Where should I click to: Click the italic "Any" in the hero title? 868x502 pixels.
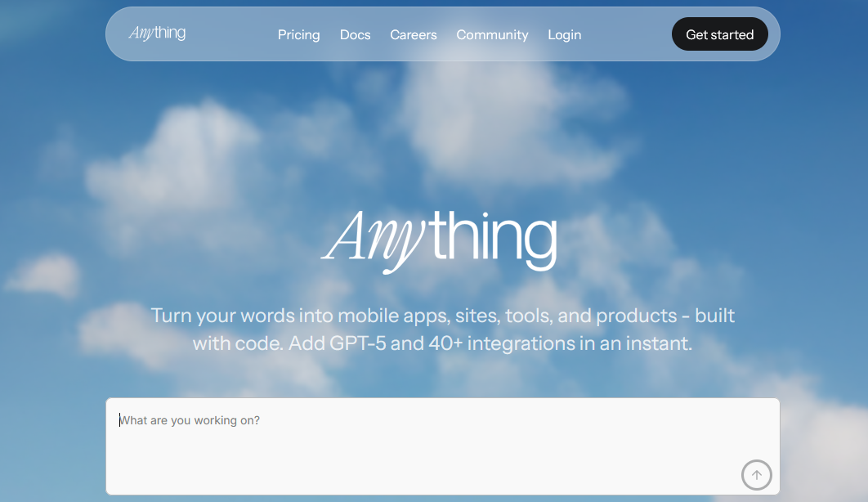click(x=374, y=241)
